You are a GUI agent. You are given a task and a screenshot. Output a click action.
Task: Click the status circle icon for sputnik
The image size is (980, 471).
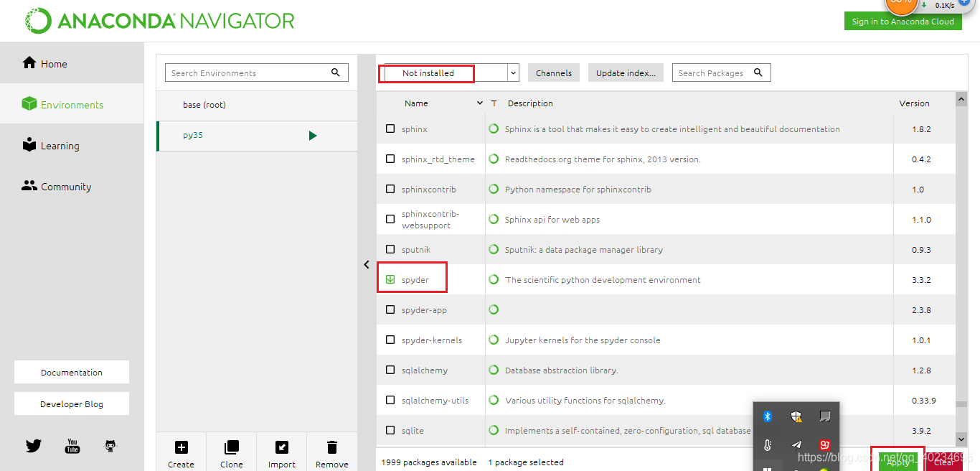tap(494, 250)
